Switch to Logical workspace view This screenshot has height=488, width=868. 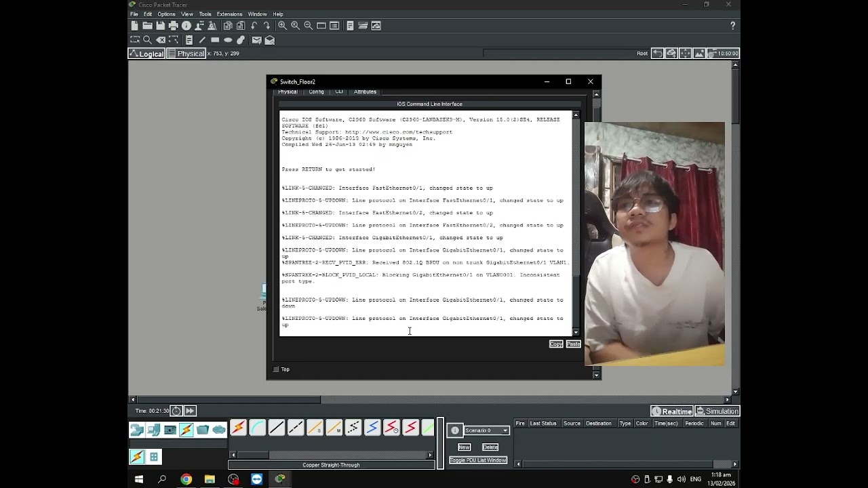click(x=146, y=54)
